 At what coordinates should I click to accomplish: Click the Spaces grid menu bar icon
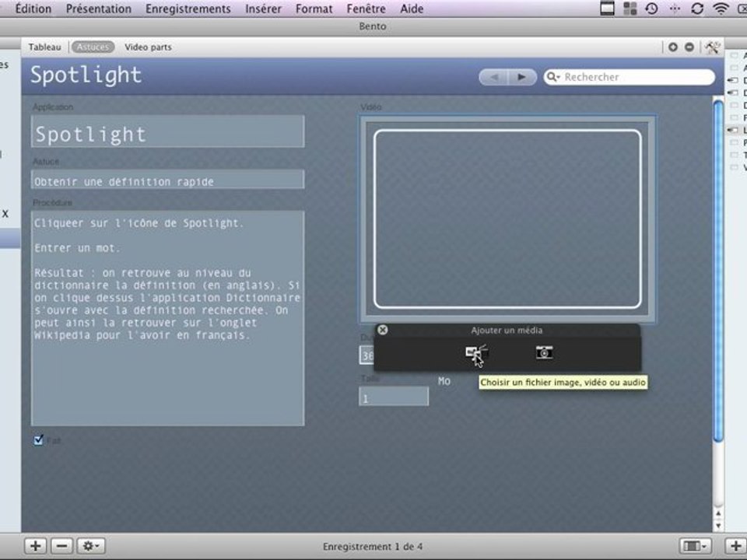click(x=630, y=9)
